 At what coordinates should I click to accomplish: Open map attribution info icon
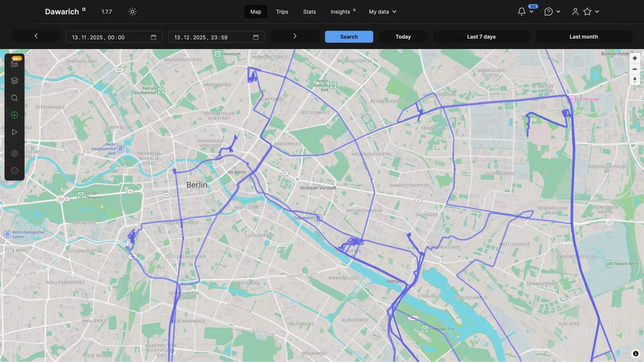pyautogui.click(x=636, y=354)
